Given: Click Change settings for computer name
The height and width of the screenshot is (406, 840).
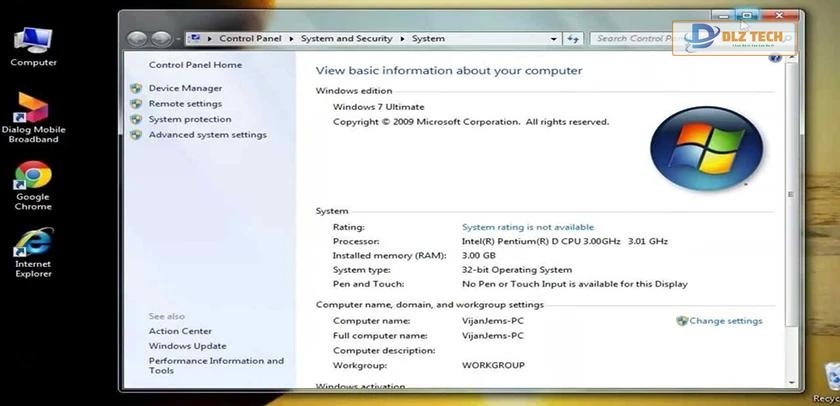Looking at the screenshot, I should click(x=725, y=321).
